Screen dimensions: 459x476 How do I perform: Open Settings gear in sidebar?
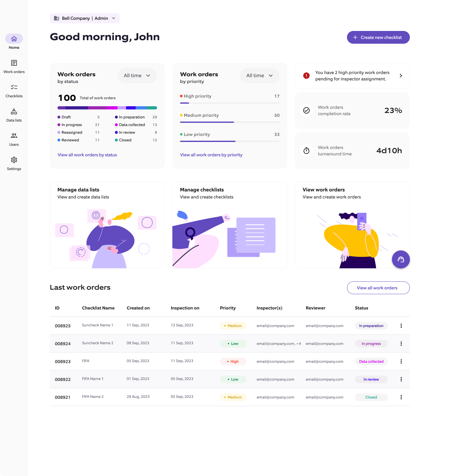[14, 160]
